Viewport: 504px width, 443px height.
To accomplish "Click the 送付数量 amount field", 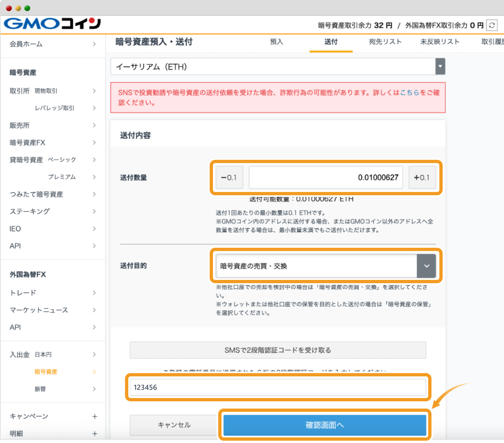I will pyautogui.click(x=325, y=178).
